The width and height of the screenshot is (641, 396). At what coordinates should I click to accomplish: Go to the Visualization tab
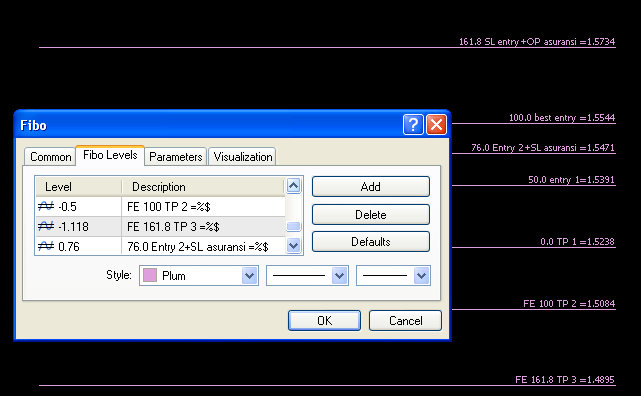(x=242, y=157)
